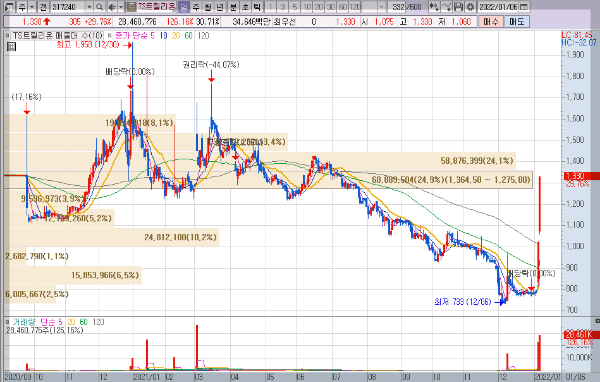Switch to the 초 second chart period
The image size is (600, 382).
click(245, 7)
